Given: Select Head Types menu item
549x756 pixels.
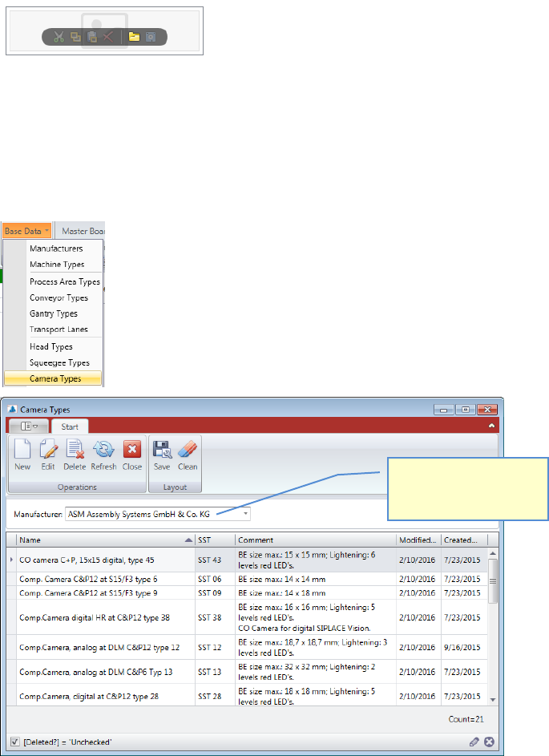Looking at the screenshot, I should point(51,346).
